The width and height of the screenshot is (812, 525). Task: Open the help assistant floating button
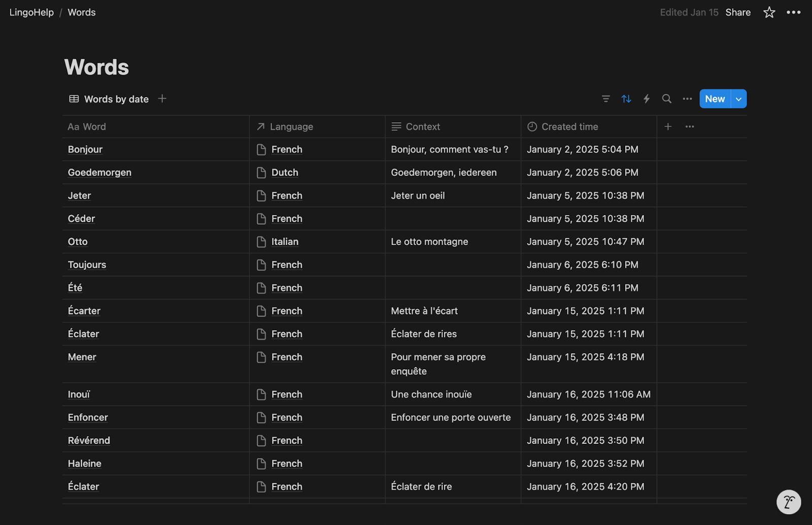click(789, 502)
